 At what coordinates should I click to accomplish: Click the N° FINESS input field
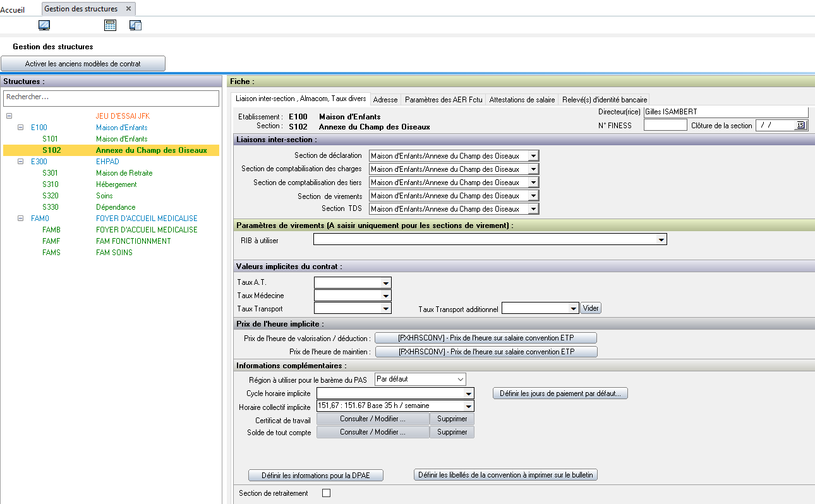pyautogui.click(x=665, y=125)
